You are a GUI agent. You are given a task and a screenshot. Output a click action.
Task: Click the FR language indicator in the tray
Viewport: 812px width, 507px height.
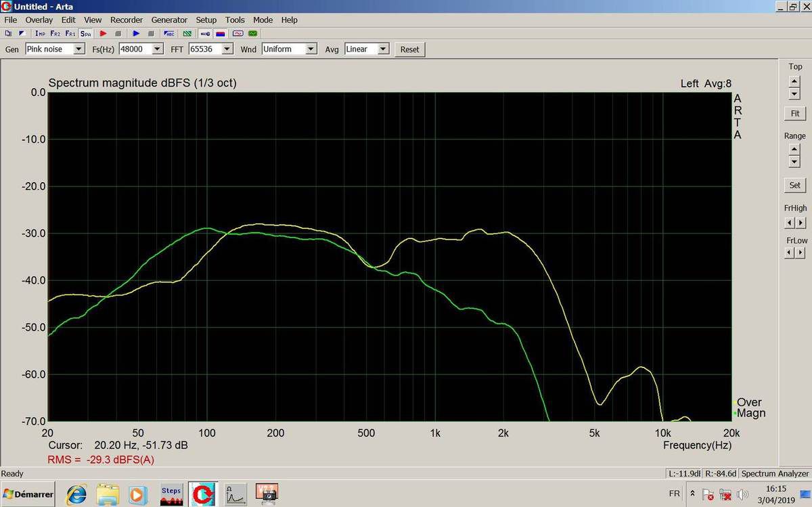point(674,494)
